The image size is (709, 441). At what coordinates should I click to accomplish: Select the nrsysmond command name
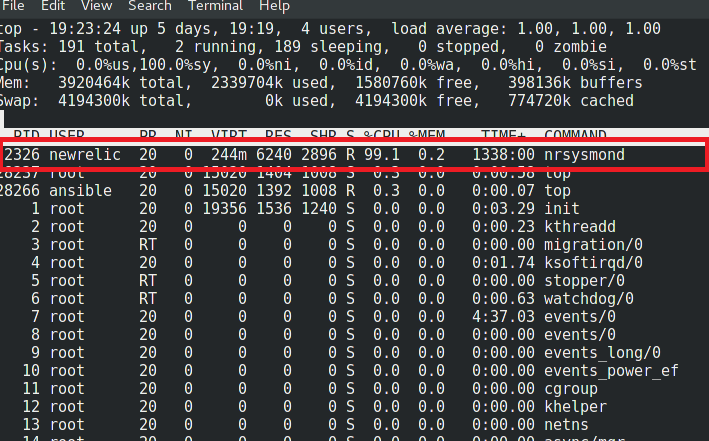584,155
